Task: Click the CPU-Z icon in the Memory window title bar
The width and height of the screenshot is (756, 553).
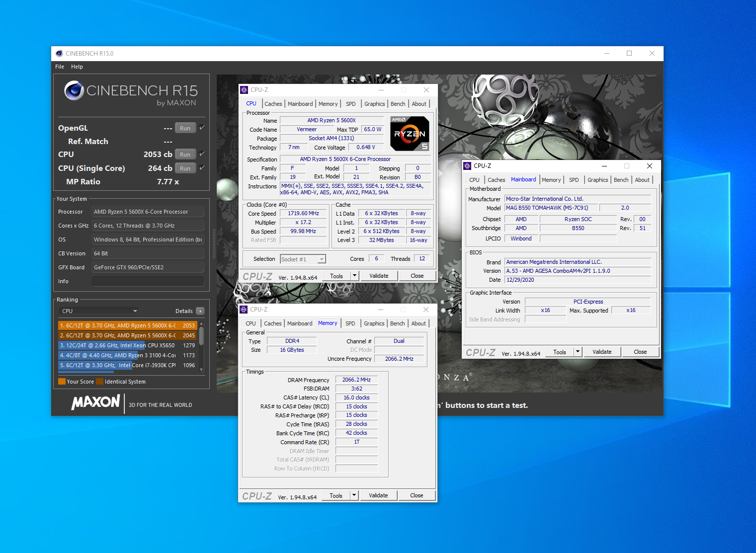Action: [244, 310]
